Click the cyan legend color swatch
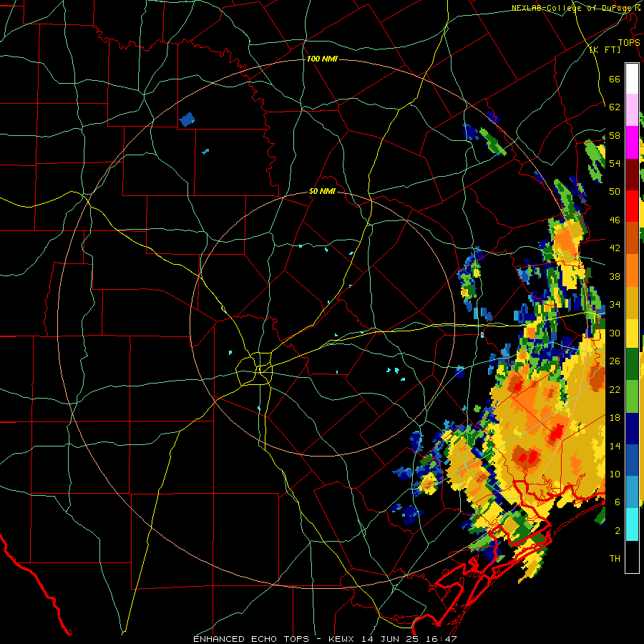This screenshot has width=644, height=644. [632, 525]
